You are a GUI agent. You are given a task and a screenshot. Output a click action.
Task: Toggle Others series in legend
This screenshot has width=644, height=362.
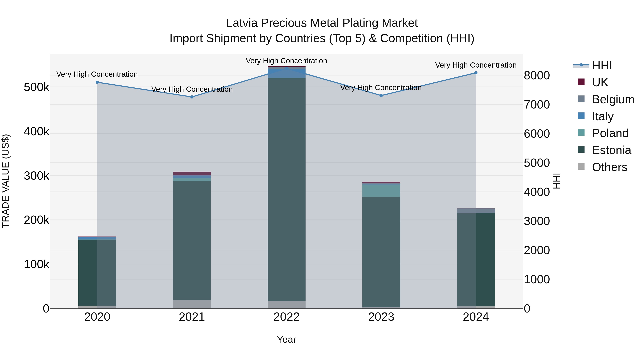[602, 167]
